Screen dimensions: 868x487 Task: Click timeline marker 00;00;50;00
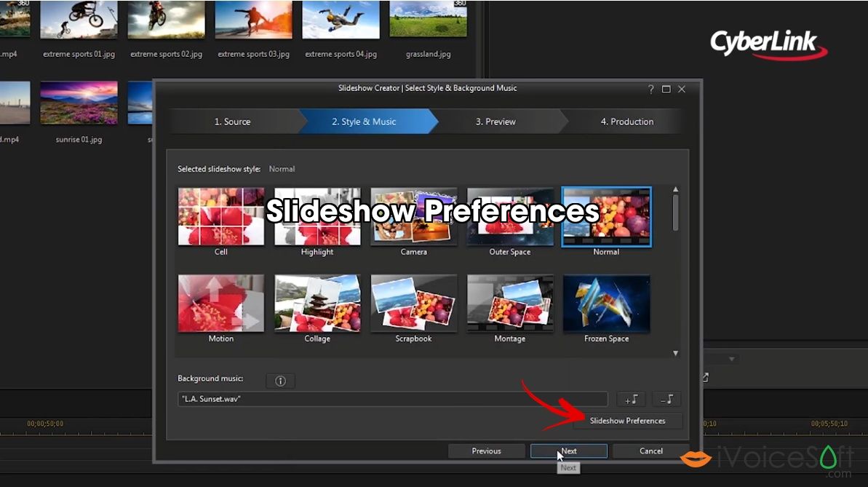click(45, 424)
